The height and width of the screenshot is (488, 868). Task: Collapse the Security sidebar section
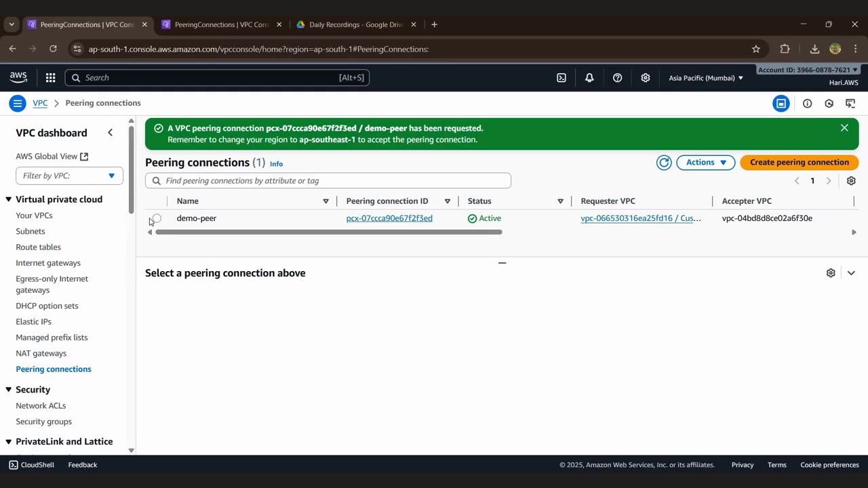coord(9,390)
